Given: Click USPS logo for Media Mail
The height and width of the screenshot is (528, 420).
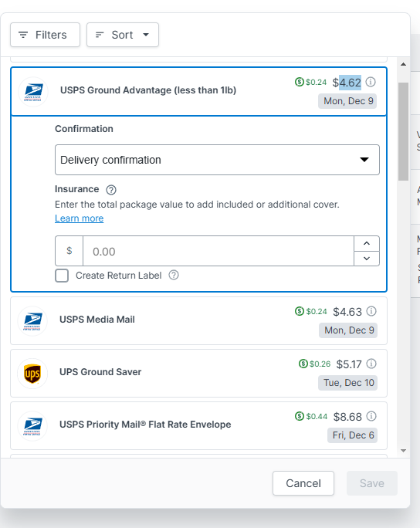Looking at the screenshot, I should 32,320.
